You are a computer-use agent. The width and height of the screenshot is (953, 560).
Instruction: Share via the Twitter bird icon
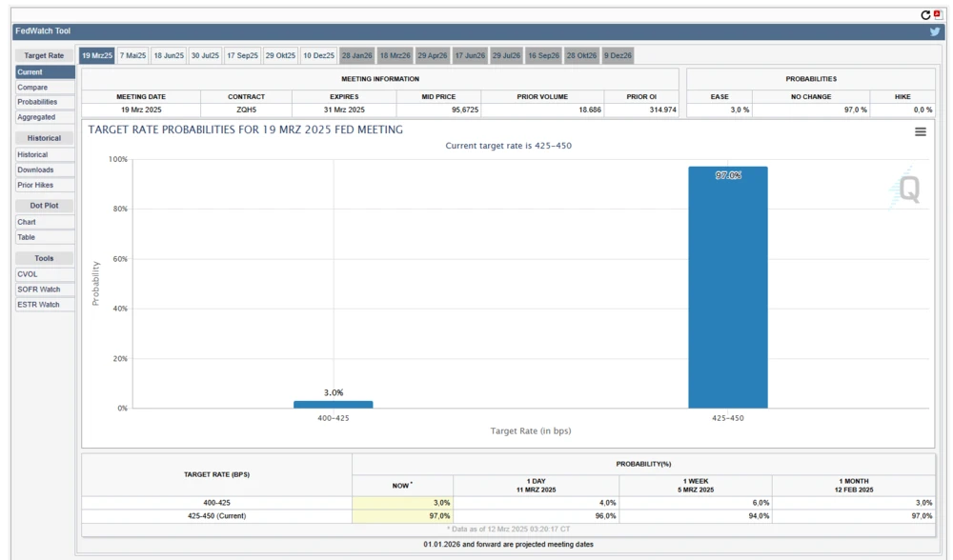pos(934,30)
